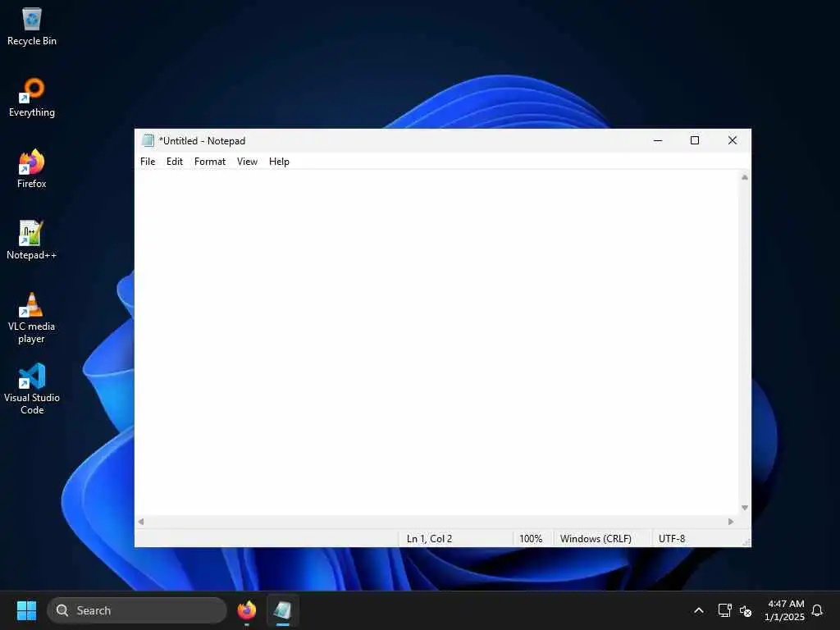Select the Everything desktop shortcut
This screenshot has height=630, width=840.
click(32, 98)
